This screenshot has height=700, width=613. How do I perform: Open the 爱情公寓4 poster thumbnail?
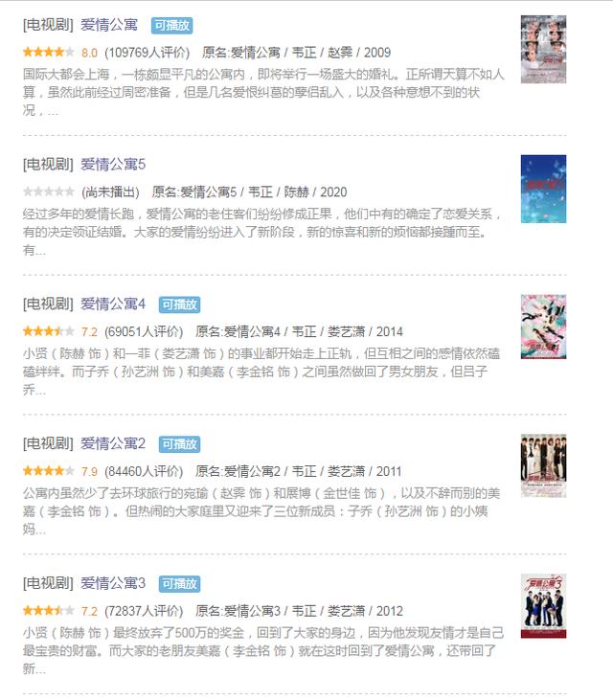click(543, 327)
